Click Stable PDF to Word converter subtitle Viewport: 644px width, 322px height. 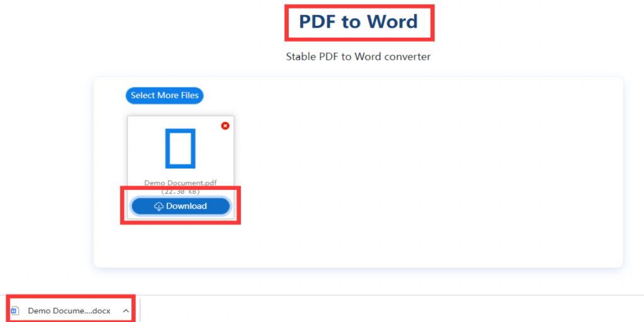click(358, 57)
